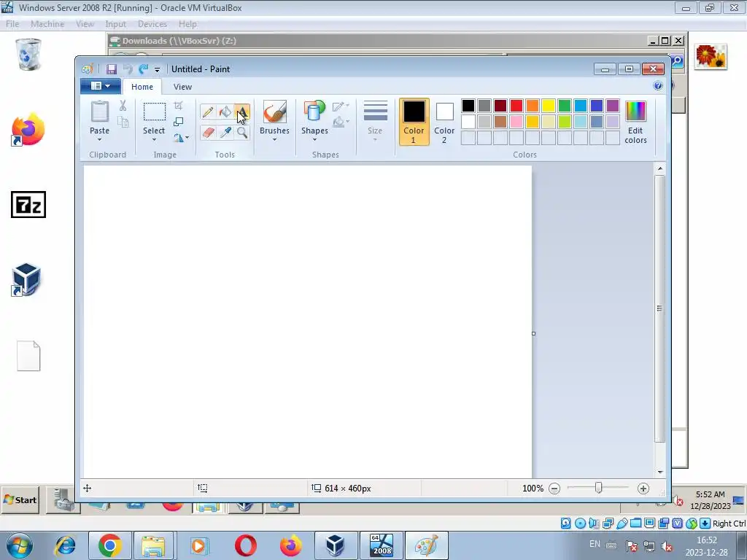Expand the Shapes gallery dropdown

314,140
